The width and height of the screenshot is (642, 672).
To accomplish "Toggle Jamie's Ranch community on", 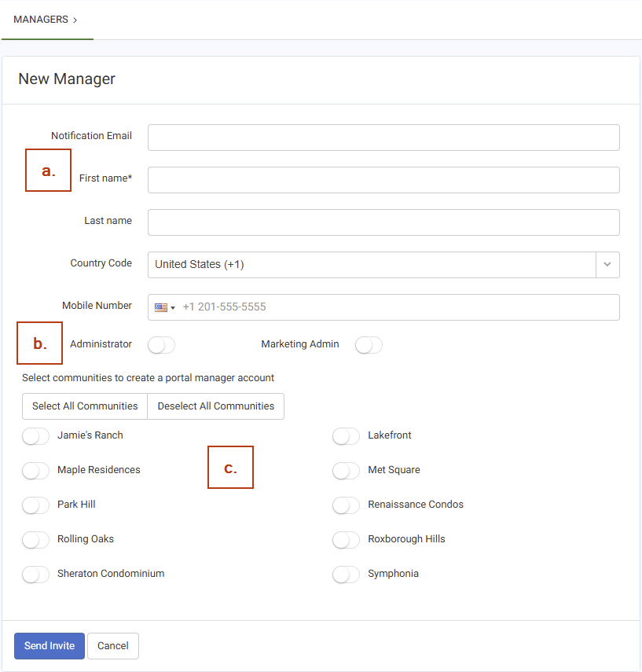I will [x=35, y=436].
